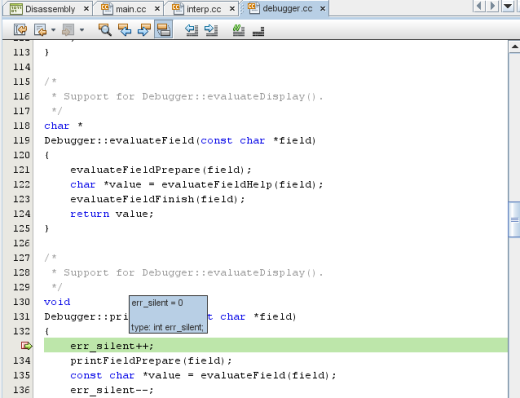The height and width of the screenshot is (398, 520).
Task: Click 'err_silent--;' on line 136
Action: point(112,390)
